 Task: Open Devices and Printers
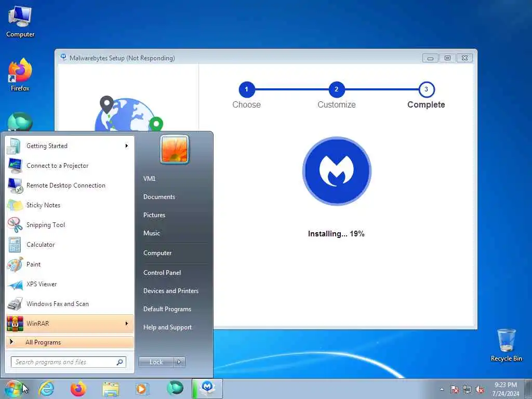pos(170,291)
